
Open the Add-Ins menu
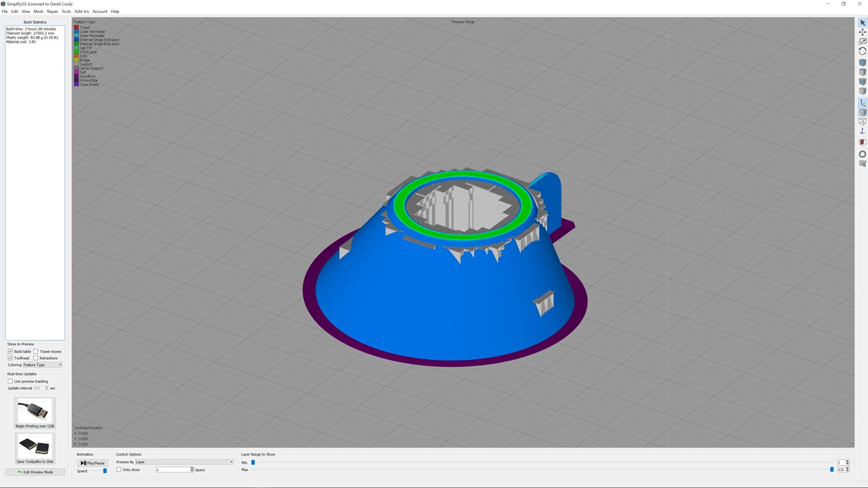81,12
